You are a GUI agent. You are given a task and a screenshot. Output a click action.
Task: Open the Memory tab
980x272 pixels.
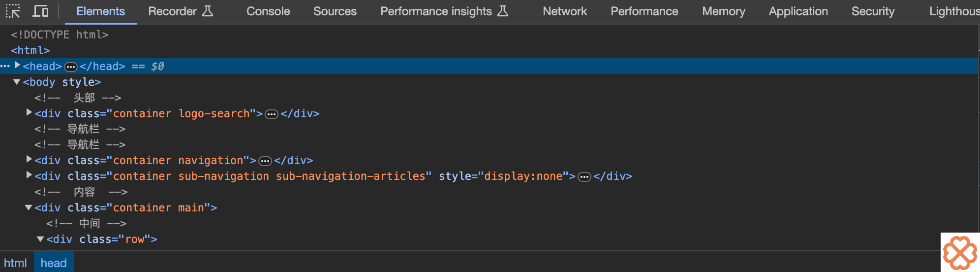click(x=724, y=11)
